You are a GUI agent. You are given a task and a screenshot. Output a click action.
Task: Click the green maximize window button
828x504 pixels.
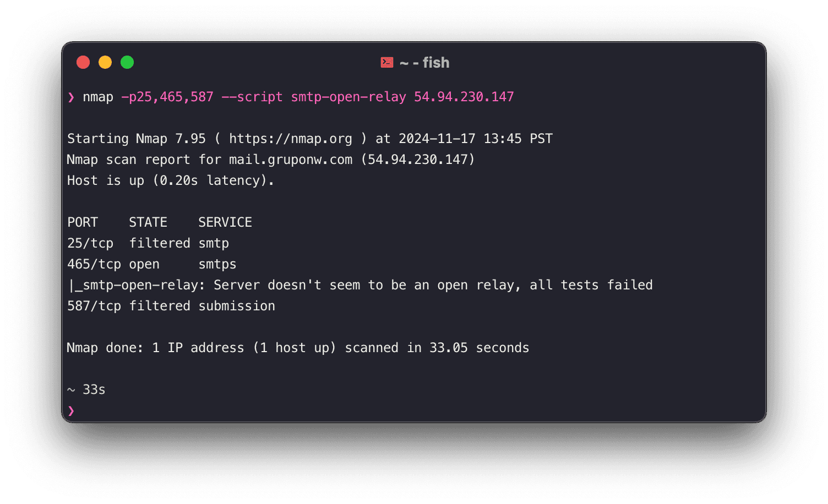pyautogui.click(x=127, y=62)
